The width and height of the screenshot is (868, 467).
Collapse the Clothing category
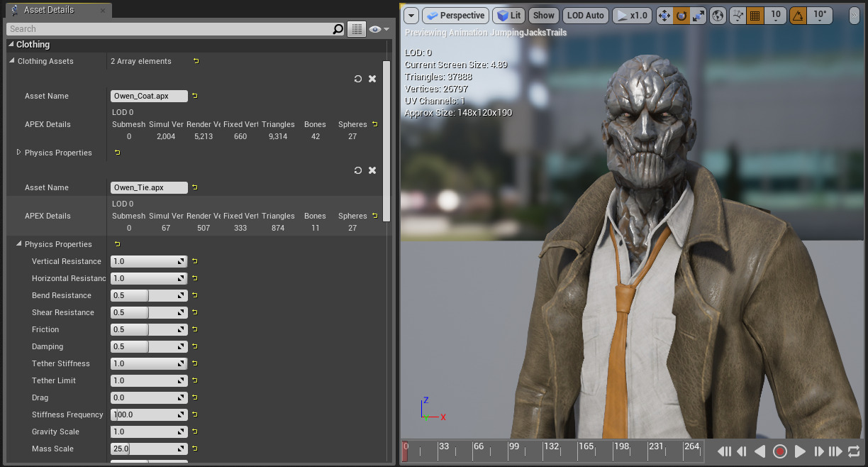(11, 45)
